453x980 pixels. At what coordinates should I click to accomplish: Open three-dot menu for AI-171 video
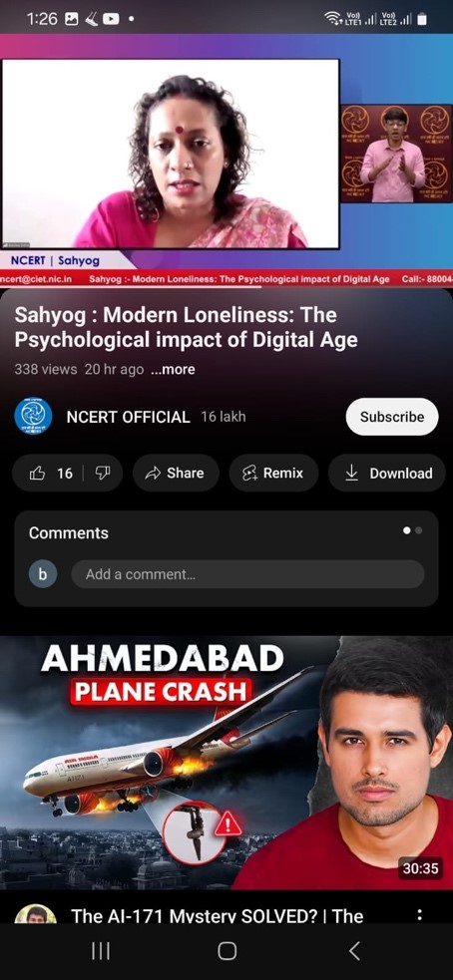pyautogui.click(x=419, y=915)
